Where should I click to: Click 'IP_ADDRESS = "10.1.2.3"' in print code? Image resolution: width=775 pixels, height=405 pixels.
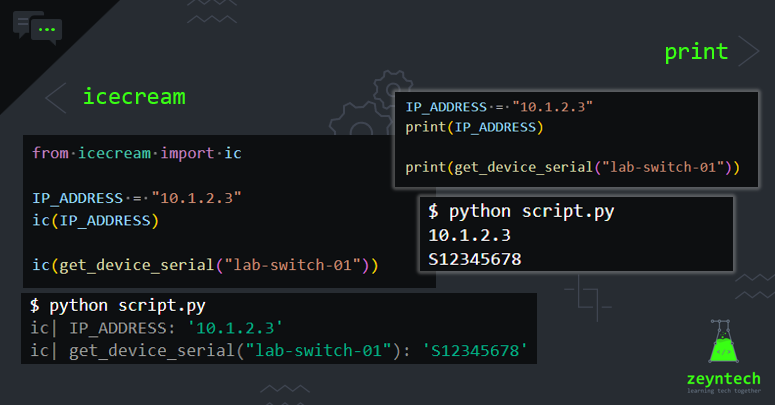499,107
